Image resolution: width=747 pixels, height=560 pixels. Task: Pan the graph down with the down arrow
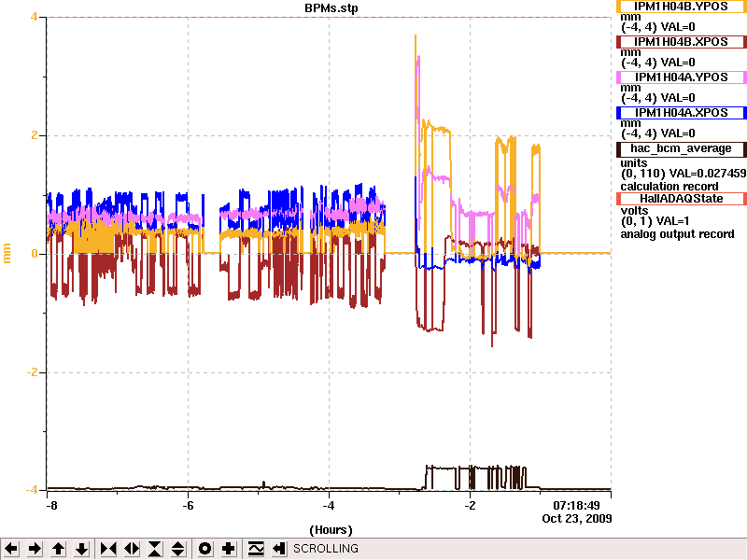[82, 549]
